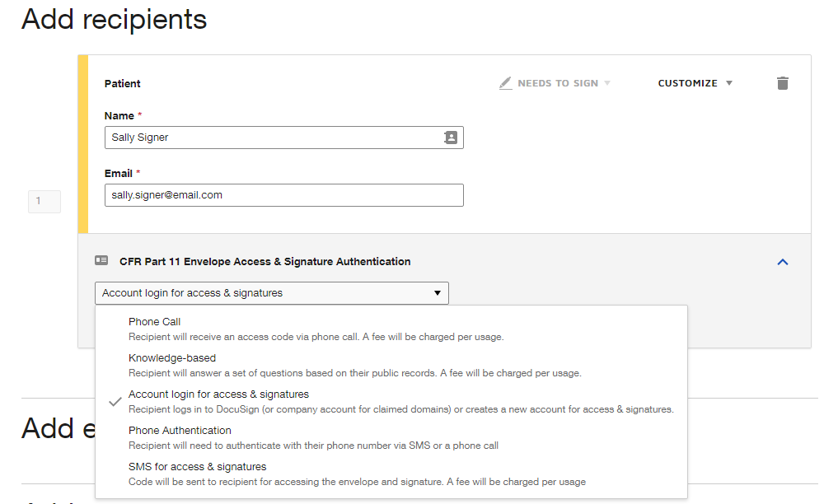Click the pen icon beside Needs to Sign
The width and height of the screenshot is (838, 504).
coord(505,83)
